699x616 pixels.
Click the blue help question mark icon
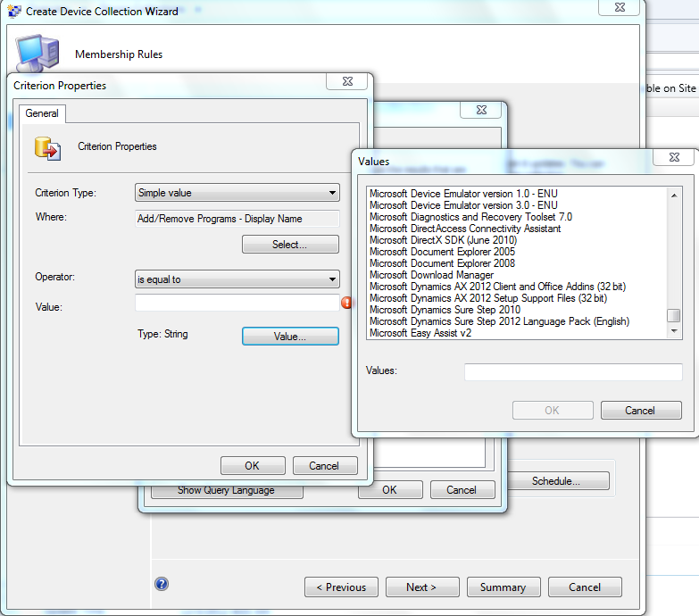pos(162,584)
